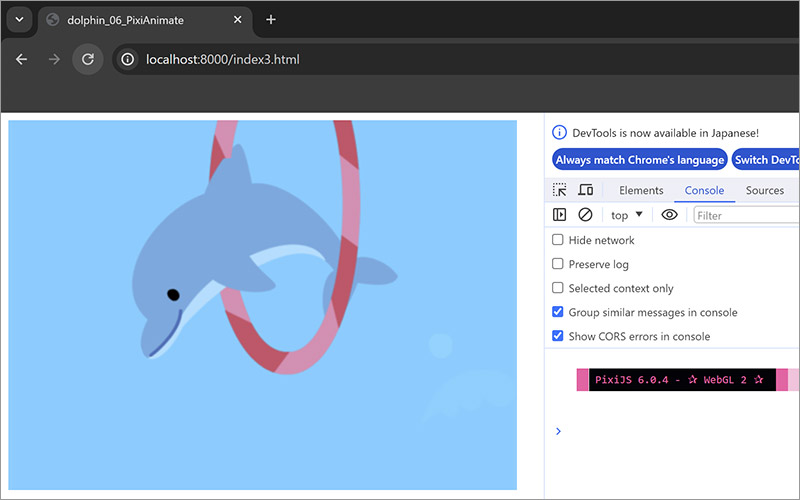The width and height of the screenshot is (800, 500).
Task: Reload the page with refresh button
Action: click(88, 59)
